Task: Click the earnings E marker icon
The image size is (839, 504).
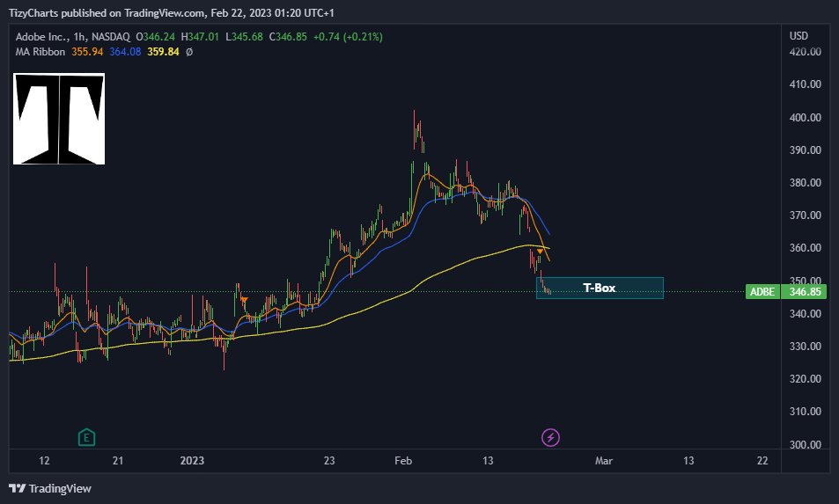Action: point(86,438)
